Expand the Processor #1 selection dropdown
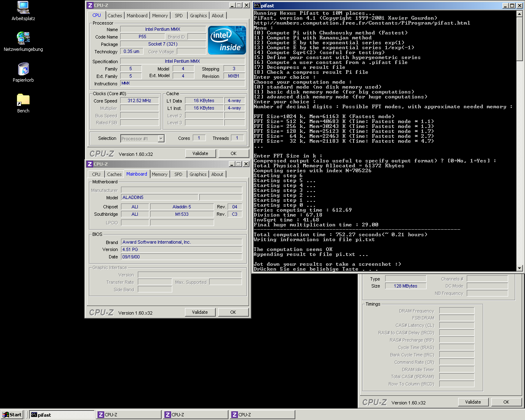Image resolution: width=525 pixels, height=420 pixels. coord(161,139)
